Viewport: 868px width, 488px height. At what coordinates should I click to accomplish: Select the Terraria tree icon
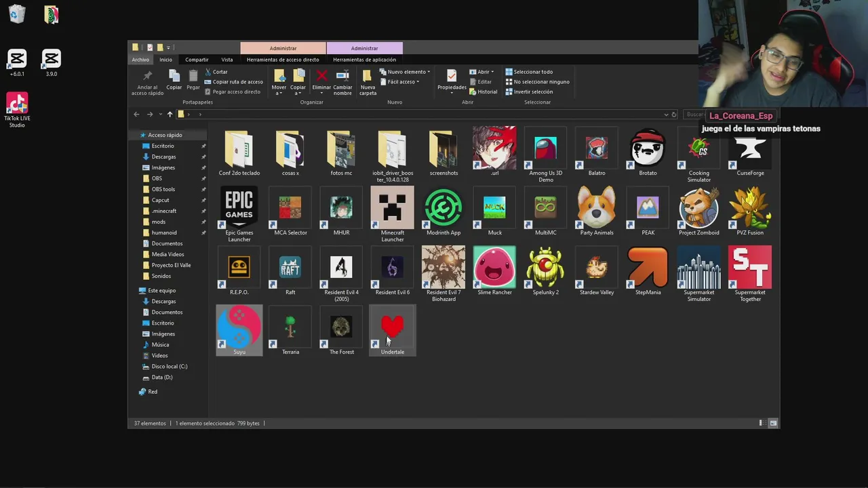(x=290, y=328)
